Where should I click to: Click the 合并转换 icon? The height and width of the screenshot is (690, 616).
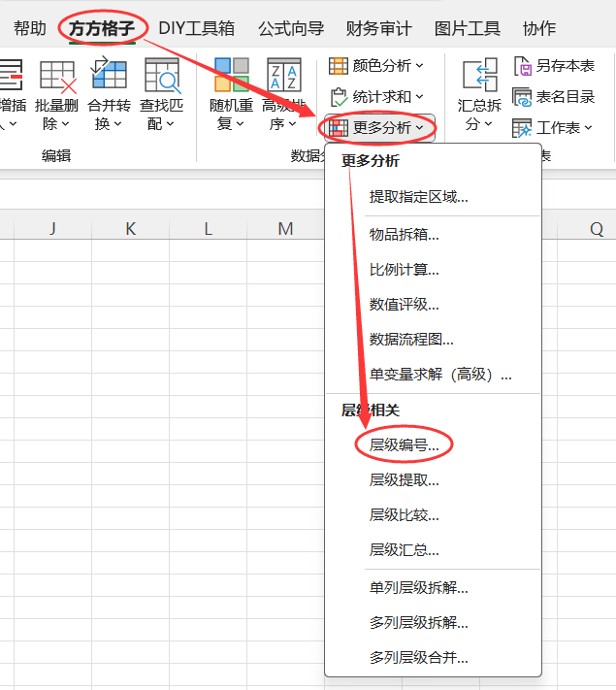(109, 76)
